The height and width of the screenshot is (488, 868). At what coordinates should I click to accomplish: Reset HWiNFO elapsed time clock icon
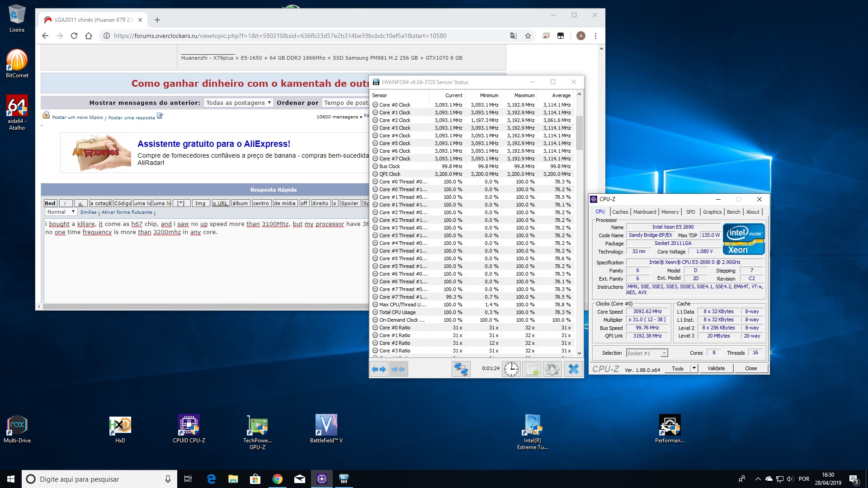511,369
